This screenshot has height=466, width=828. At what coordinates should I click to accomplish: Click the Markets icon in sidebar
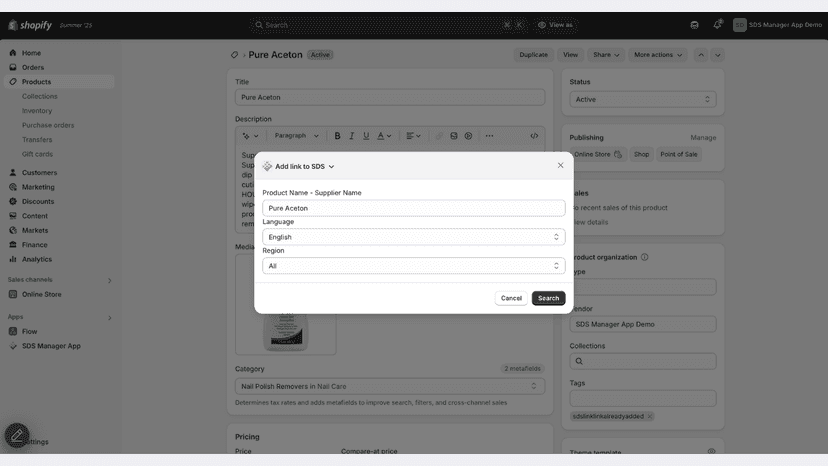point(13,230)
